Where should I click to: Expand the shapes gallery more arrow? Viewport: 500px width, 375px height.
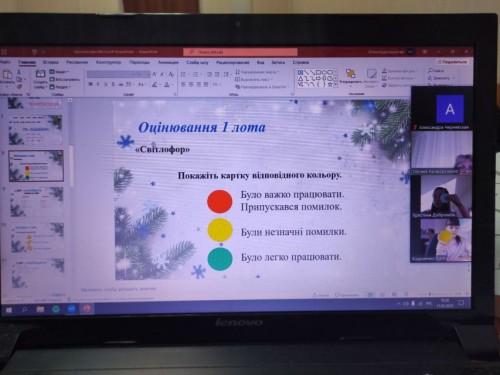[x=335, y=85]
